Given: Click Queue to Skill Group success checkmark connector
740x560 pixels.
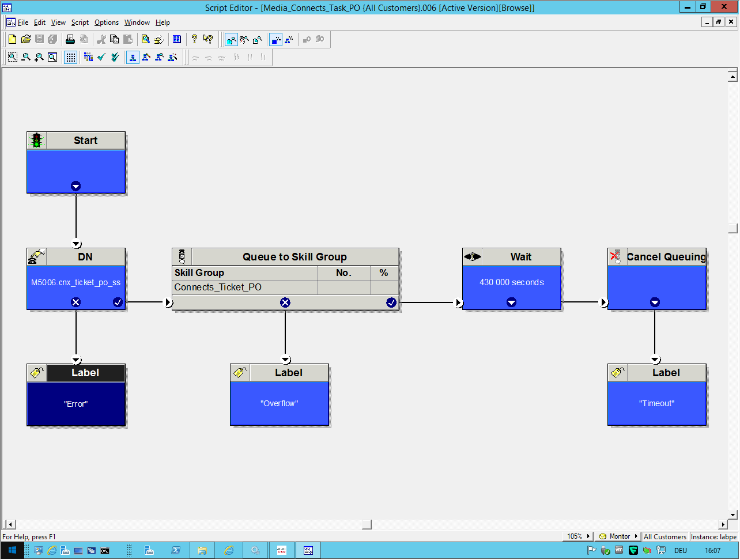Looking at the screenshot, I should click(x=391, y=302).
